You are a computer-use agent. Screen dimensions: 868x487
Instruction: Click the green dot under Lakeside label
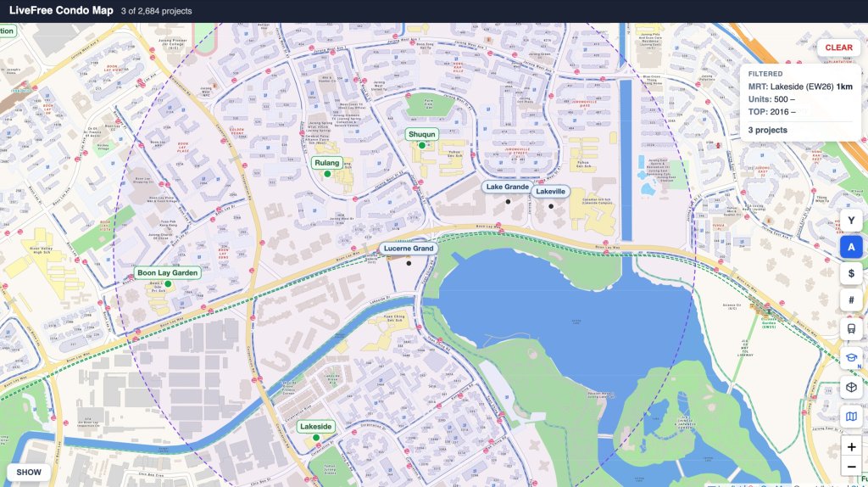pos(316,438)
